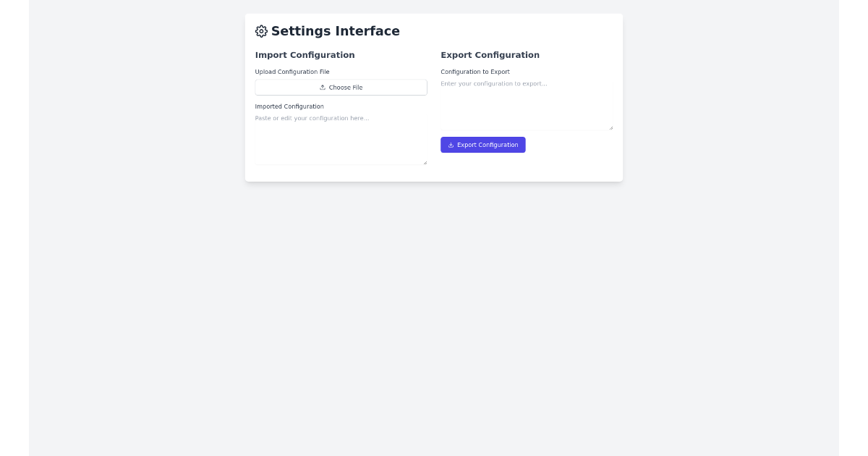The image size is (868, 456).
Task: Click inside the Choose File upload box
Action: tap(341, 87)
